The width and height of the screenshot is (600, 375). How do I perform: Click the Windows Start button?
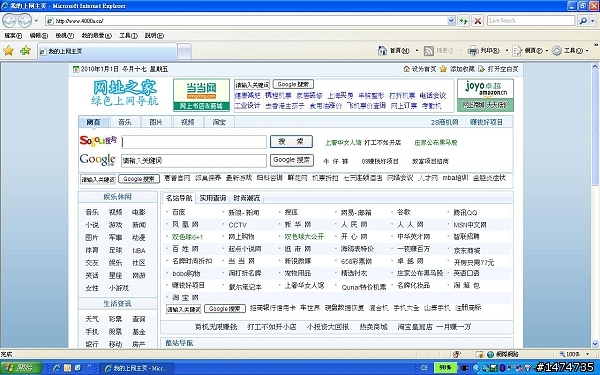pyautogui.click(x=21, y=368)
